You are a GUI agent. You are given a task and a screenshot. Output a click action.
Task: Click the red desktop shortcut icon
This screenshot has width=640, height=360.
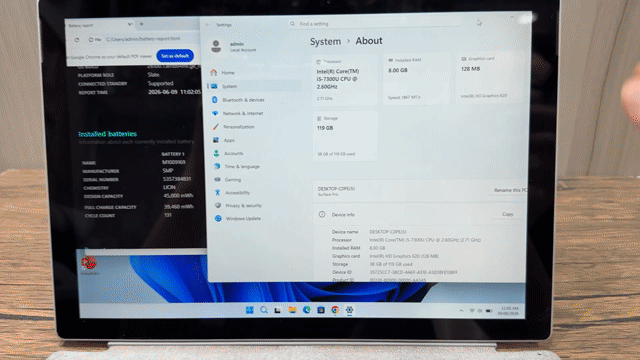[89, 263]
